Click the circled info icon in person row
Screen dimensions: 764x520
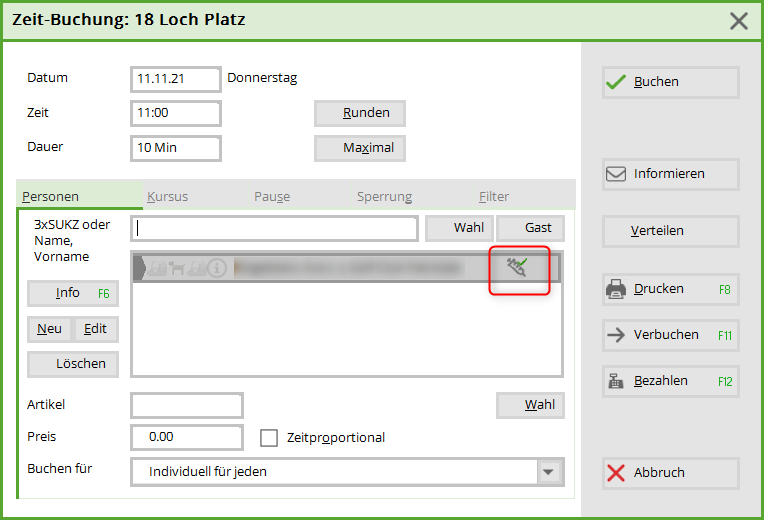[217, 268]
